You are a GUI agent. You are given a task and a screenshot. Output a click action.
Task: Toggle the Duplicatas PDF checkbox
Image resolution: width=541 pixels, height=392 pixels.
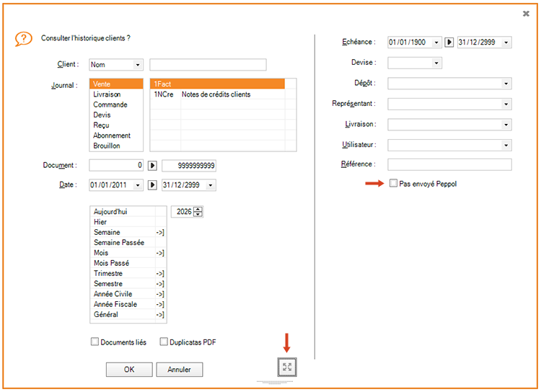click(x=164, y=342)
